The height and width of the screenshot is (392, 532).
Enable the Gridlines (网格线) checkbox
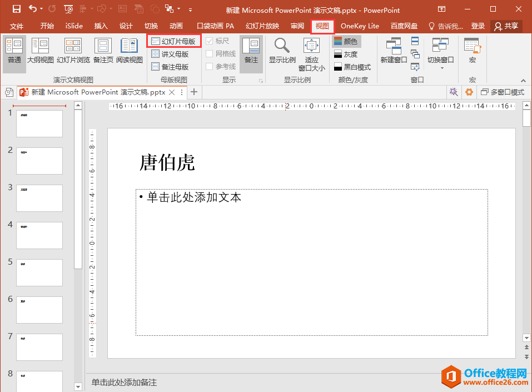coord(210,54)
